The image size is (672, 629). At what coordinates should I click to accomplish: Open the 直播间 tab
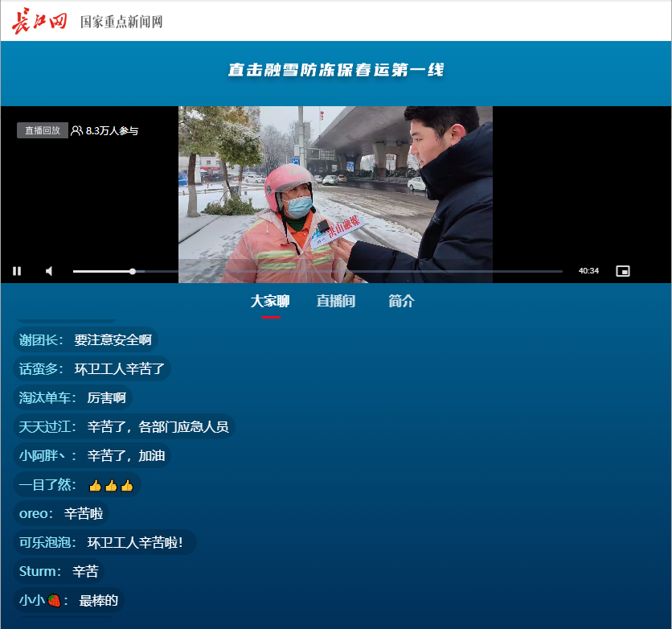point(336,302)
